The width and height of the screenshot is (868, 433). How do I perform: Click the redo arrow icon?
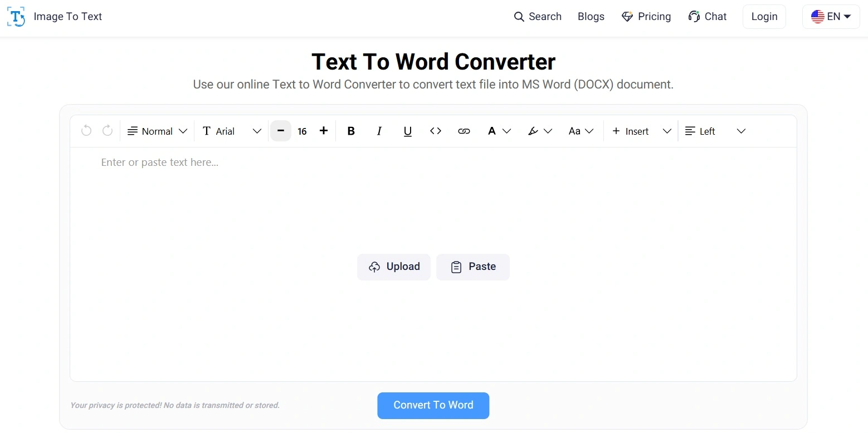click(x=108, y=131)
